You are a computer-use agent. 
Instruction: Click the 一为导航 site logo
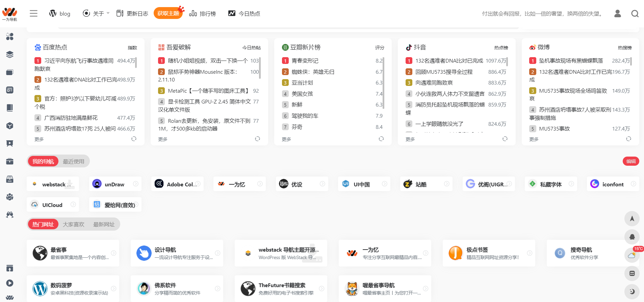(x=9, y=14)
